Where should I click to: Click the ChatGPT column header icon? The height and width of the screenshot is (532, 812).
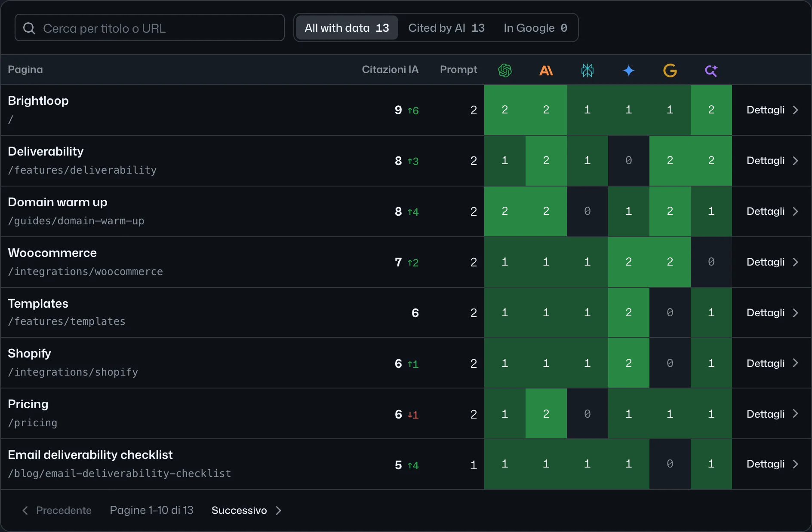[505, 70]
